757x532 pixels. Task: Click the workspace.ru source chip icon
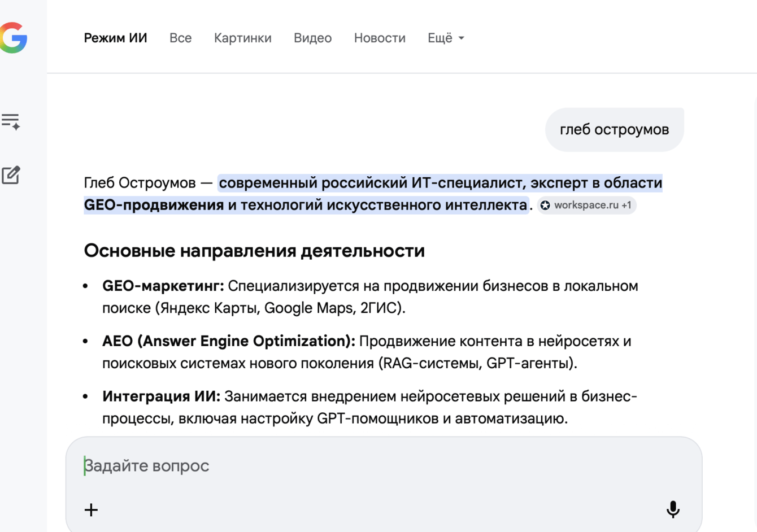544,205
